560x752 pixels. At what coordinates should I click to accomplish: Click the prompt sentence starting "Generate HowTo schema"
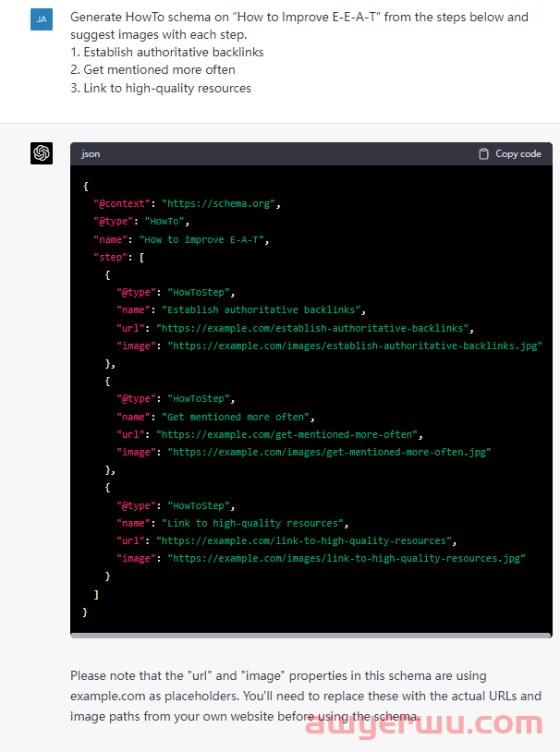click(299, 26)
